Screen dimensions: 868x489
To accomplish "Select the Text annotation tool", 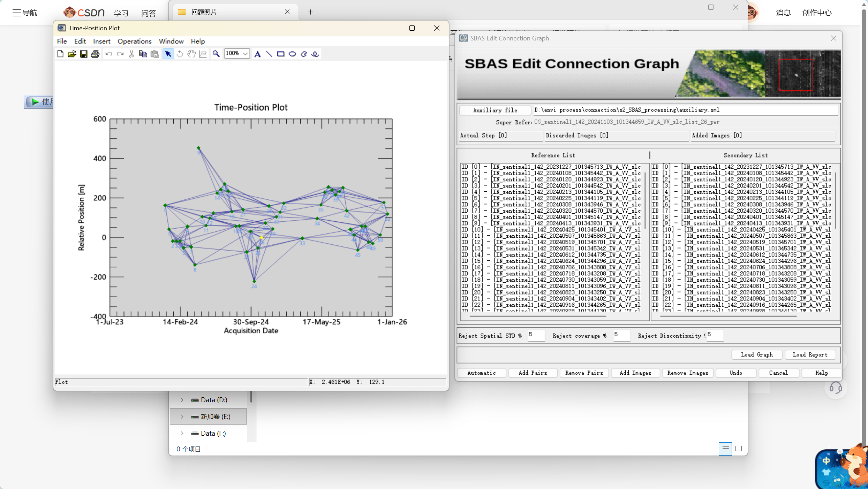I will point(257,54).
